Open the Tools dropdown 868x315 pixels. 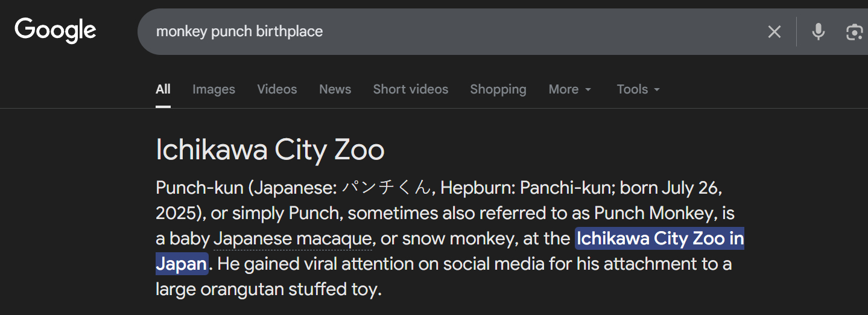click(x=638, y=89)
